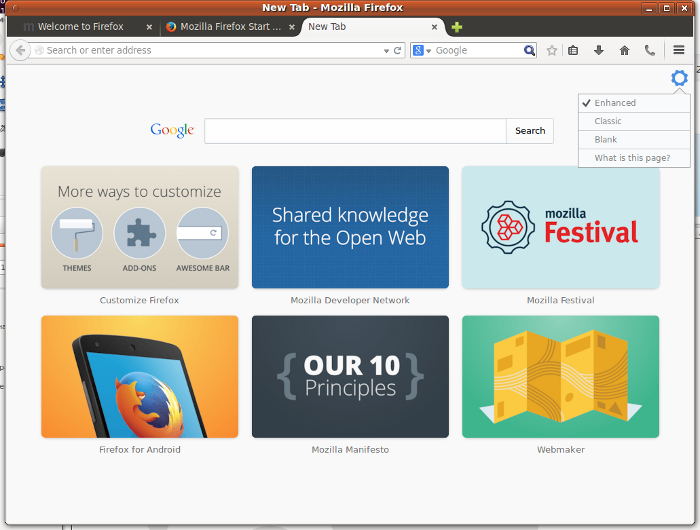Close the Welcome to Firefox tab

pyautogui.click(x=149, y=27)
